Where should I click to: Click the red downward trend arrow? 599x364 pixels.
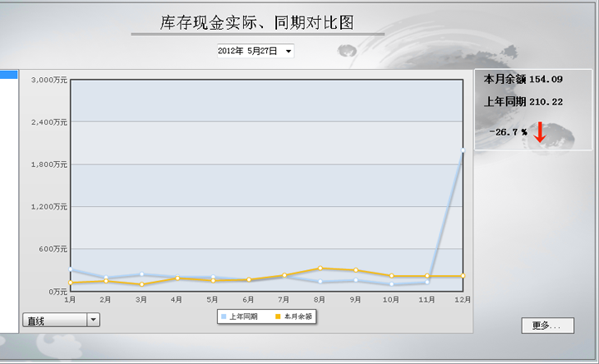point(539,132)
